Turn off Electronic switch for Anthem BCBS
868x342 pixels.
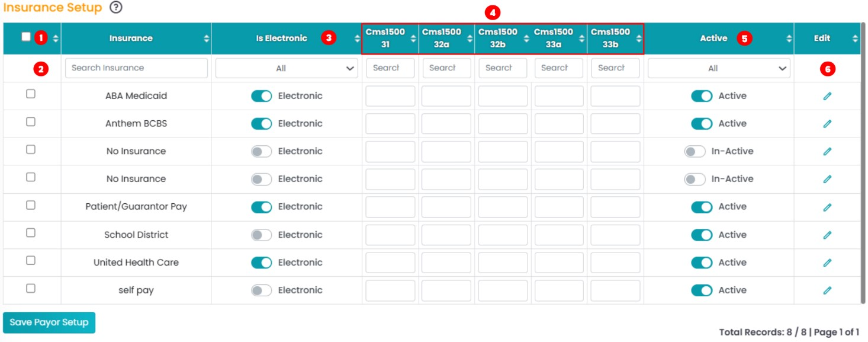(x=261, y=124)
